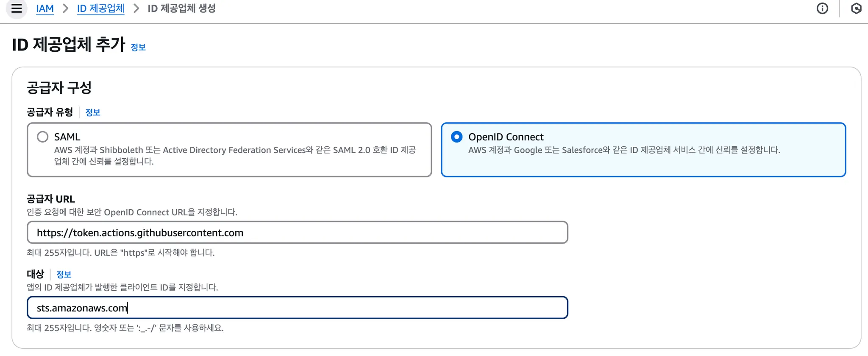Image resolution: width=868 pixels, height=356 pixels.
Task: Focus the 공급자 URL input field
Action: click(x=297, y=233)
